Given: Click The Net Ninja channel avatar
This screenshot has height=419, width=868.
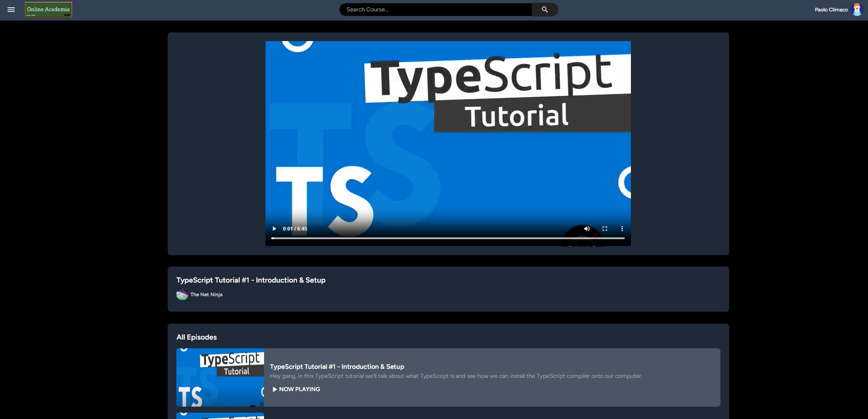Looking at the screenshot, I should [181, 294].
